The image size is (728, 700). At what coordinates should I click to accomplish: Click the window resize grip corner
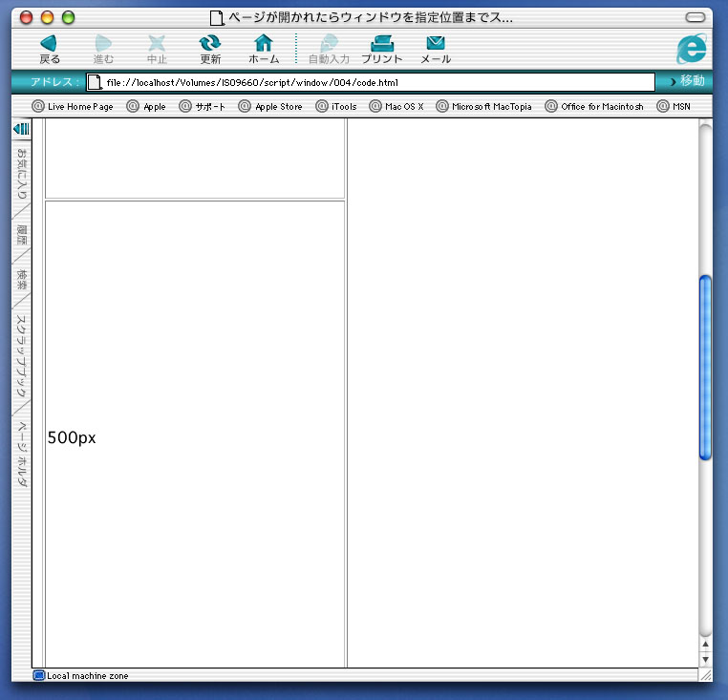(x=705, y=675)
